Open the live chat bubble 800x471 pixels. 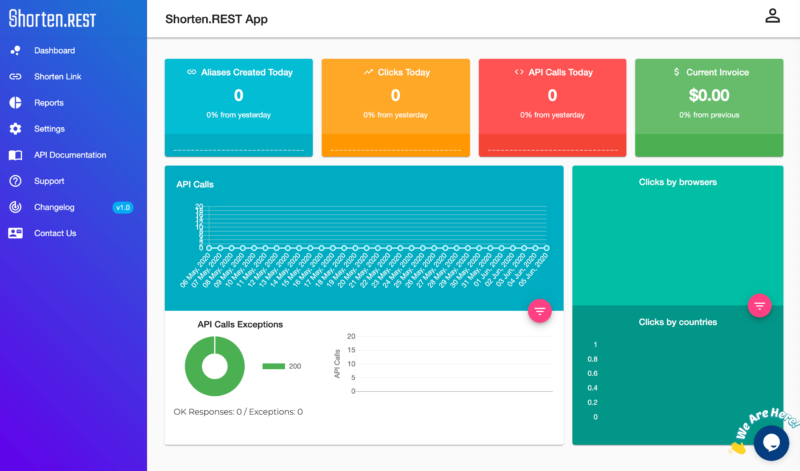[x=771, y=442]
